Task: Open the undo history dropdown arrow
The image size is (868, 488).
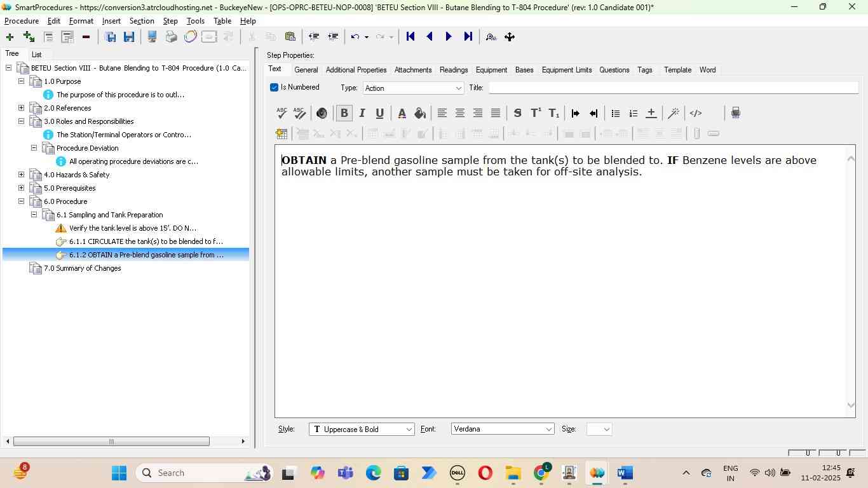Action: click(x=367, y=37)
